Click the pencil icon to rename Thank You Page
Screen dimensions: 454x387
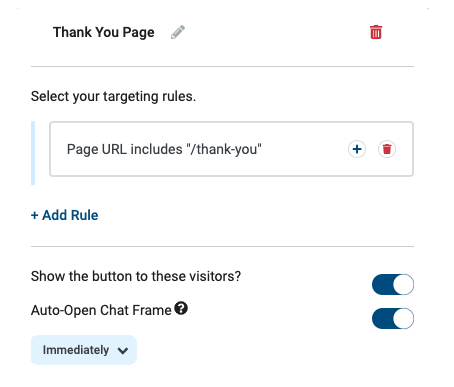tap(178, 32)
